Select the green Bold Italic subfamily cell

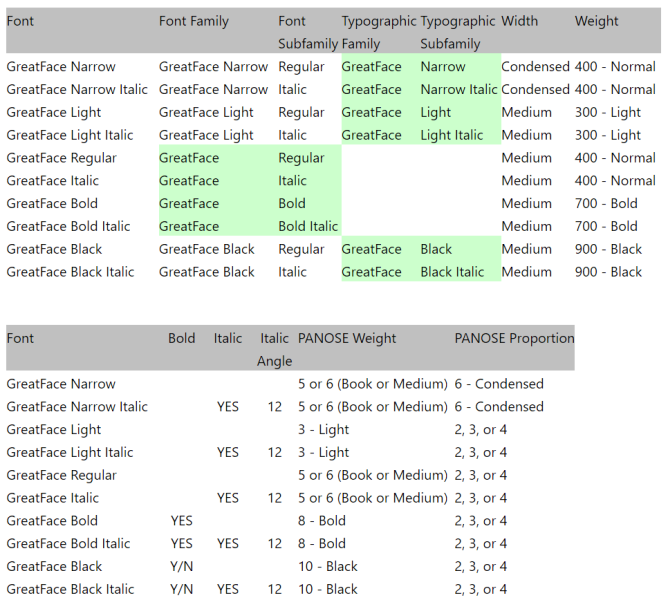[308, 226]
